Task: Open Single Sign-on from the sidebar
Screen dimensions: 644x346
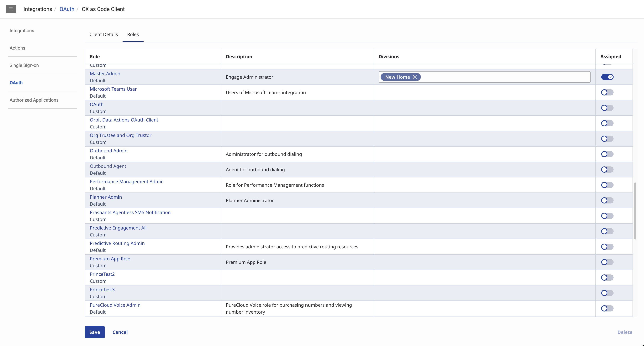Action: pyautogui.click(x=24, y=65)
